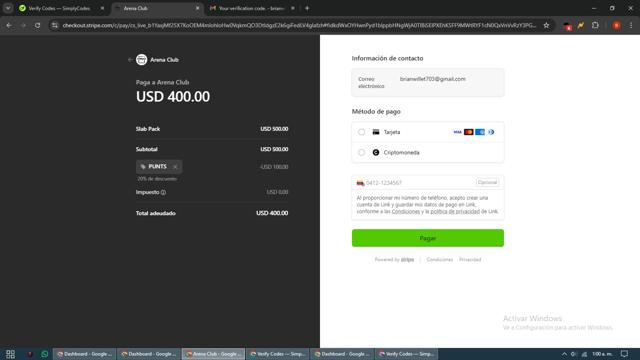Screen dimensions: 640x360
Task: Go back in browser history
Action: [9, 25]
